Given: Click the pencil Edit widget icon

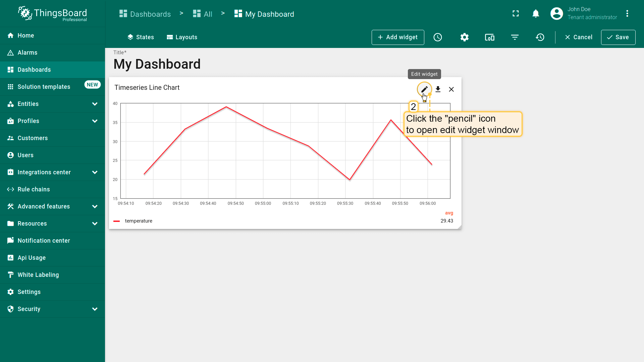Looking at the screenshot, I should click(424, 89).
